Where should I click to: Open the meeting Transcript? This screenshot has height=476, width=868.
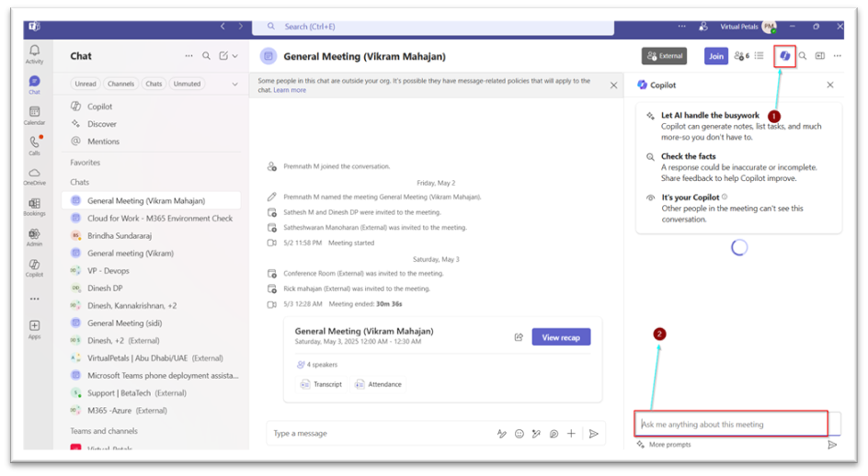322,384
